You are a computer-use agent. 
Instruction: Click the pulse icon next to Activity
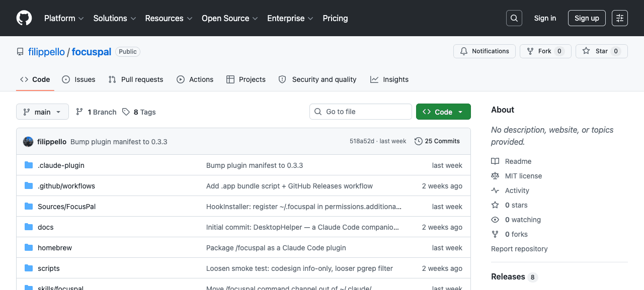pos(495,190)
